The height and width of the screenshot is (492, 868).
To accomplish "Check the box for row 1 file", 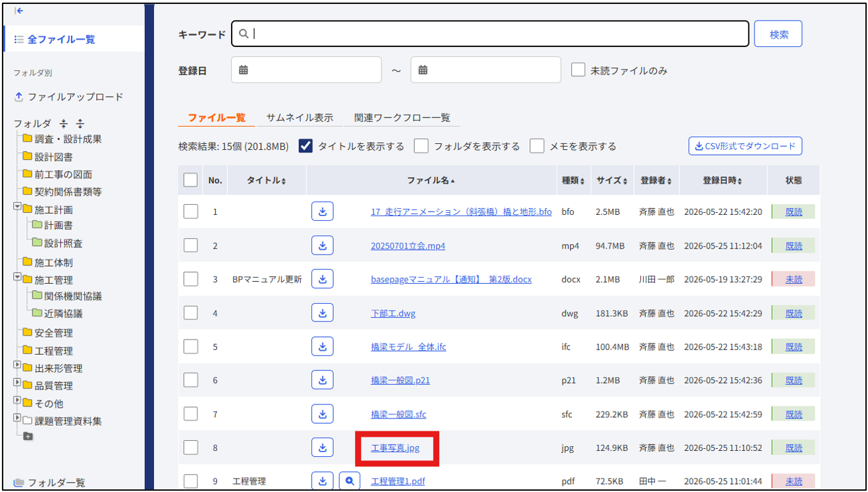I will (x=190, y=212).
